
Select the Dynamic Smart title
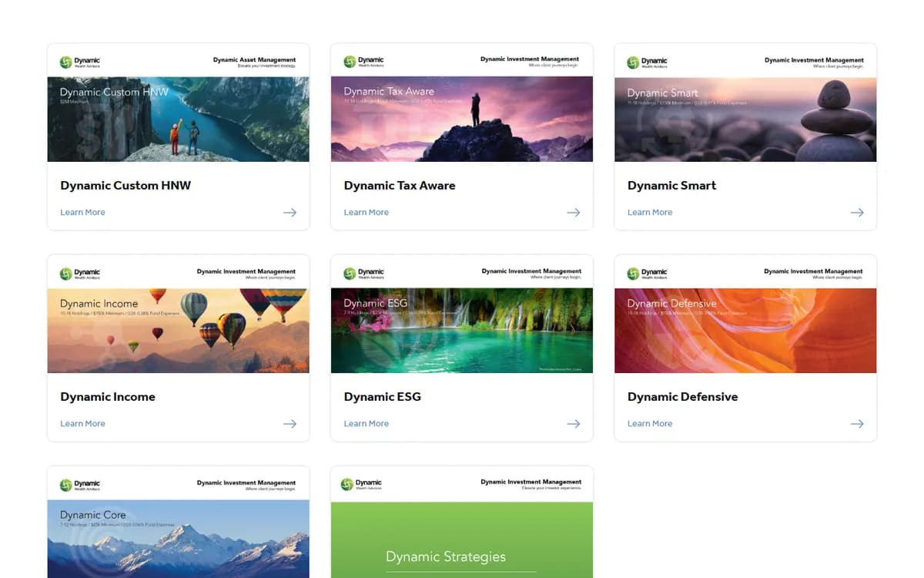pos(671,186)
